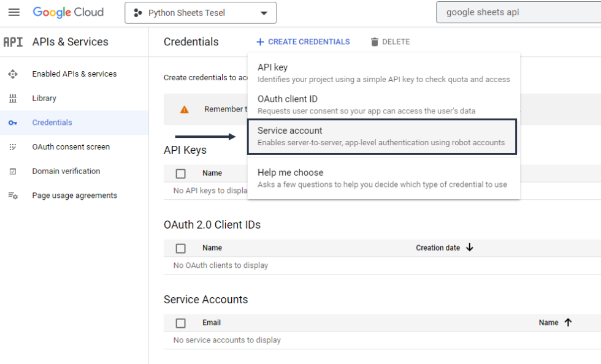Select the Help me choose option

click(383, 178)
